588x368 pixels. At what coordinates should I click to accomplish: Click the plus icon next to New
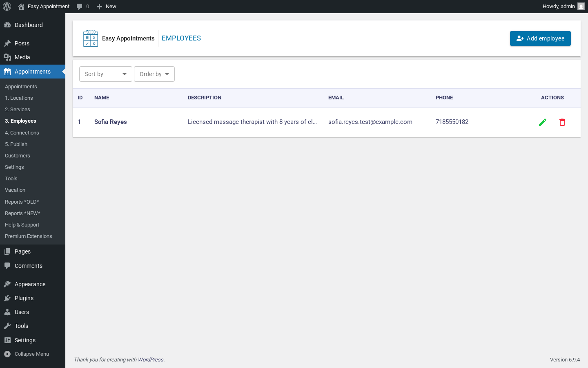[99, 7]
